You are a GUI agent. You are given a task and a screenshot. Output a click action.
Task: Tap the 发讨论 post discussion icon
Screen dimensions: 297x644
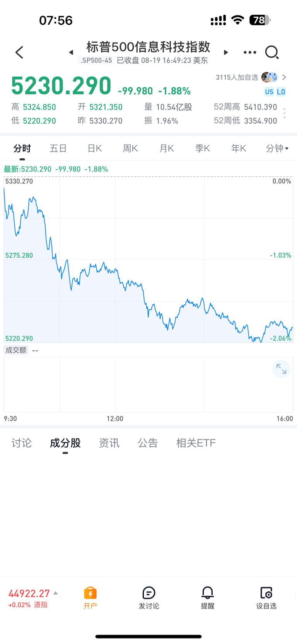(x=149, y=598)
